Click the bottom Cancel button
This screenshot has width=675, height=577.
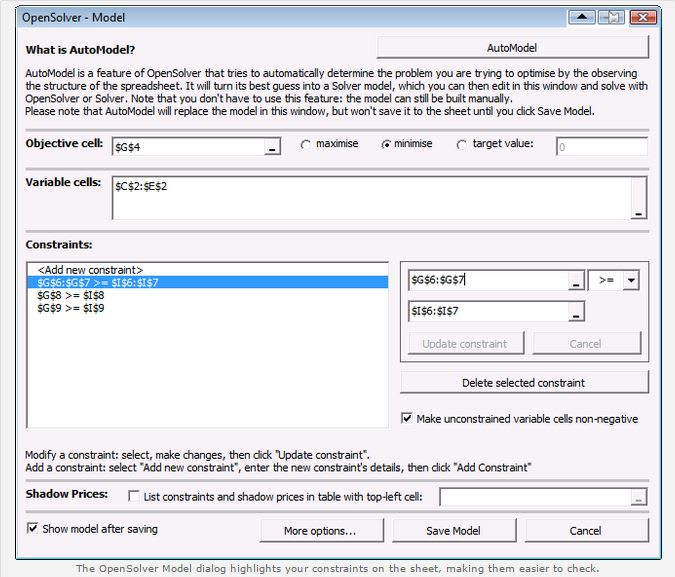[x=586, y=530]
